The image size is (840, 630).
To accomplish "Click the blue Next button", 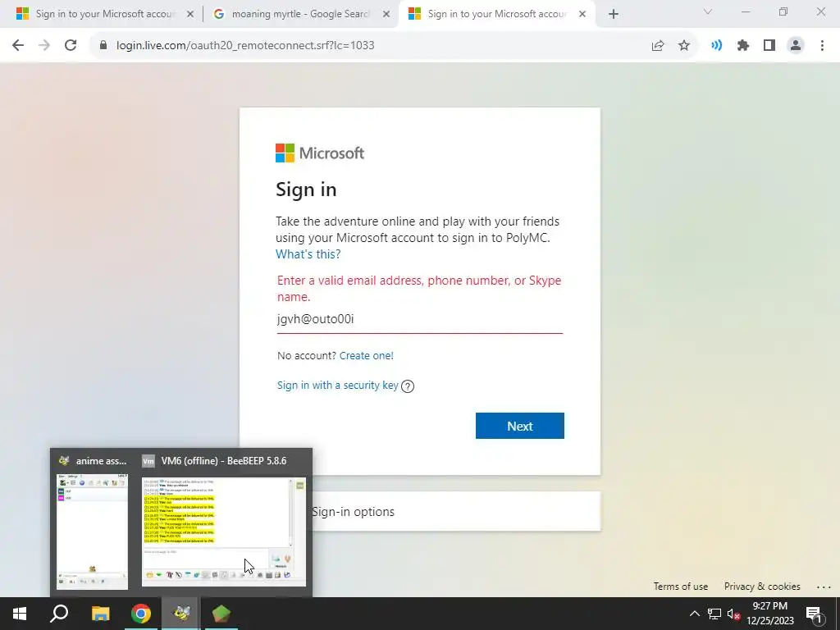I will coord(519,426).
